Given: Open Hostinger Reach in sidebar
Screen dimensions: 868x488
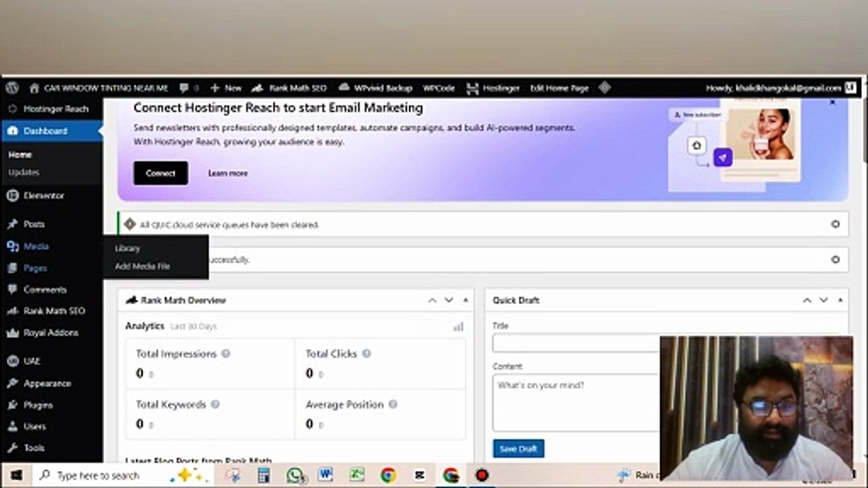Looking at the screenshot, I should click(52, 108).
